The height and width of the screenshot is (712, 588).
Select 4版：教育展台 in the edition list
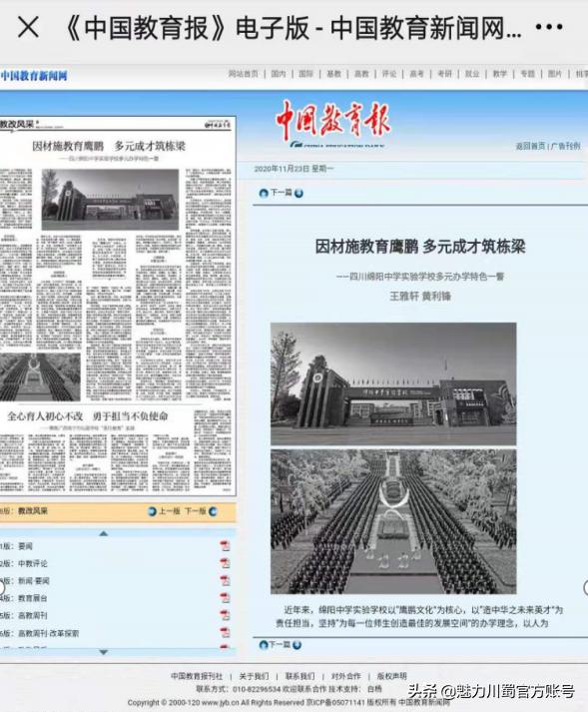pos(24,598)
